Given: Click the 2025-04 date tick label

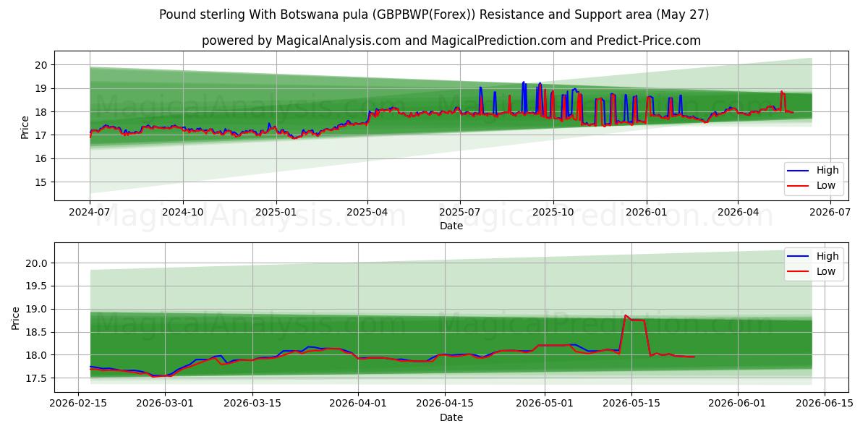Looking at the screenshot, I should [x=367, y=213].
